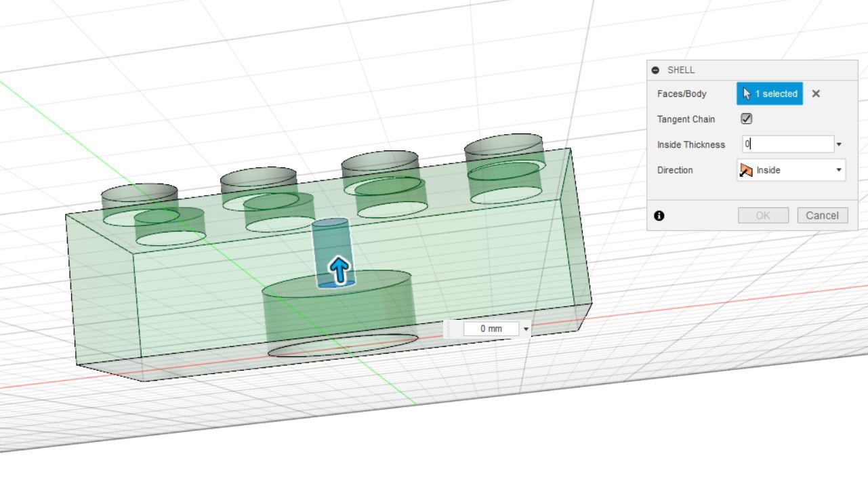The image size is (868, 477).
Task: Click the 'SHELL' dialog title
Action: [681, 70]
